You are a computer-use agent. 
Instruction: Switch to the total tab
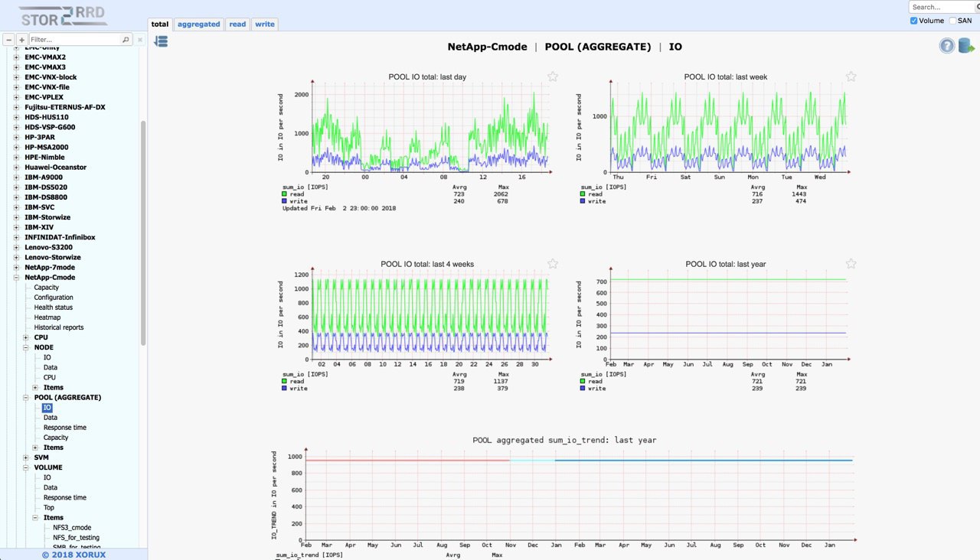[x=160, y=24]
